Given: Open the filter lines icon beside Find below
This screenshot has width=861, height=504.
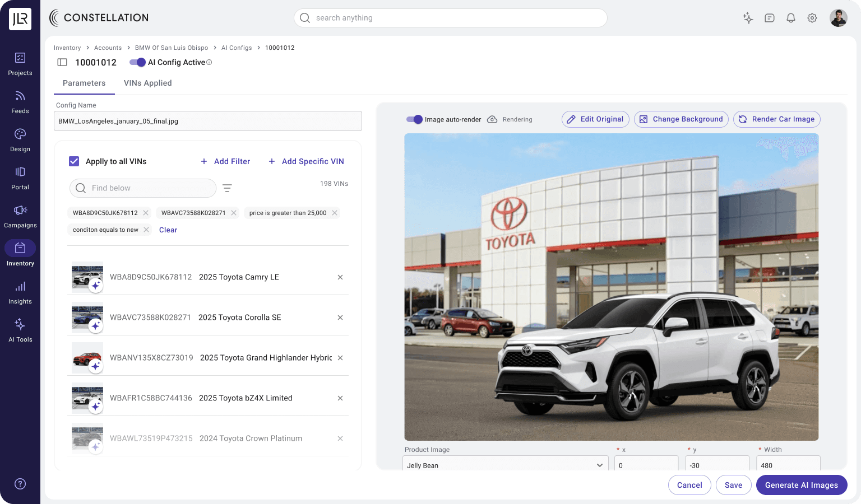Looking at the screenshot, I should tap(227, 188).
